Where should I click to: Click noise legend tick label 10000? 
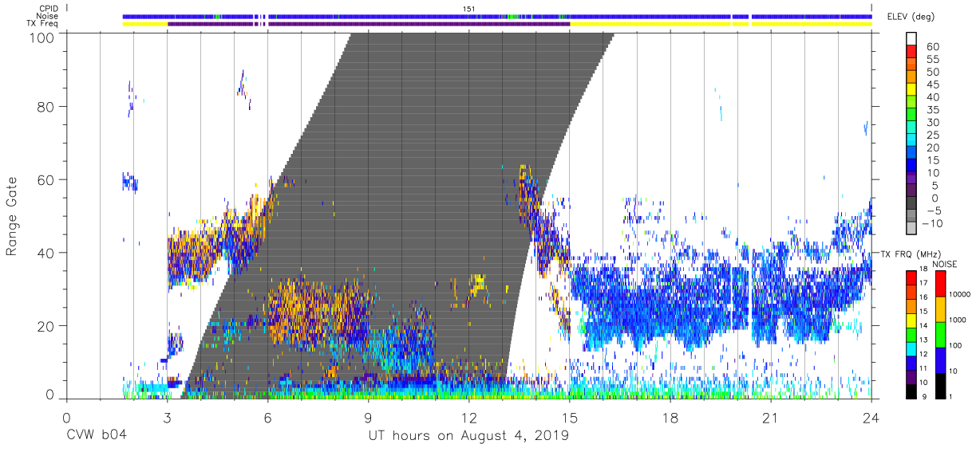pos(959,296)
